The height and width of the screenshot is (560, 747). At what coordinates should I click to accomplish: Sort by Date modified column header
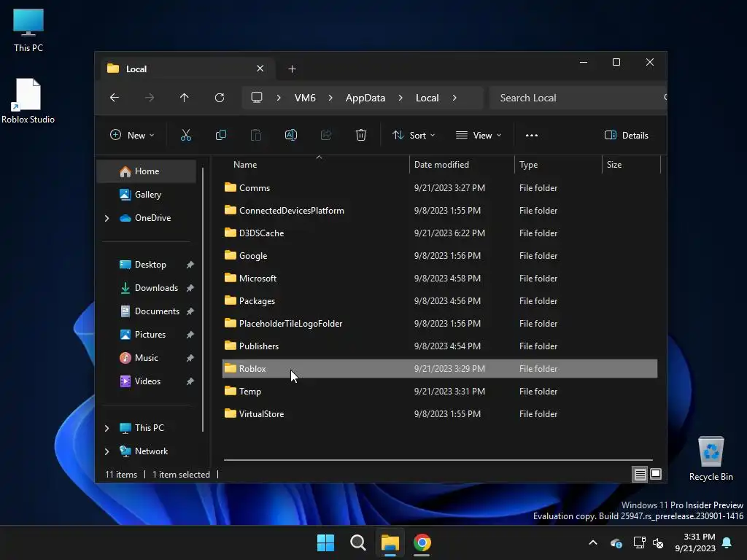462,165
